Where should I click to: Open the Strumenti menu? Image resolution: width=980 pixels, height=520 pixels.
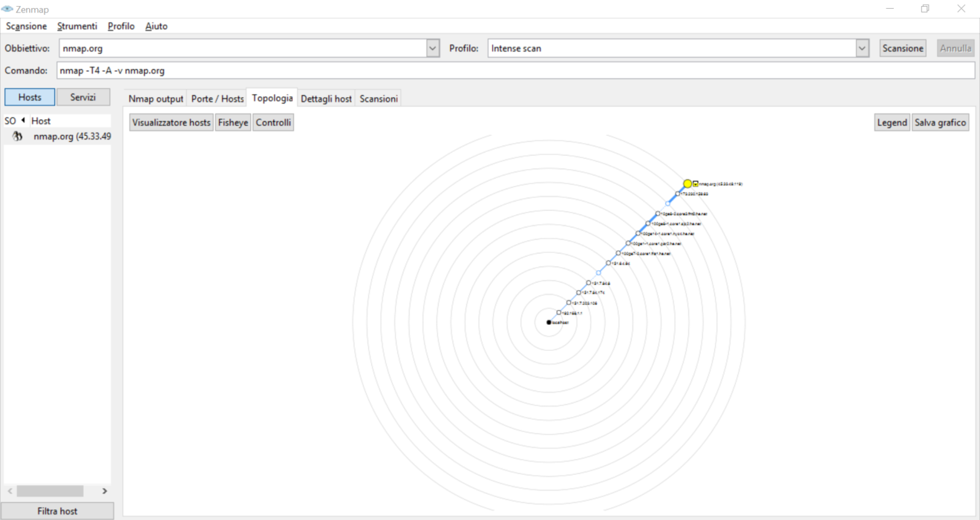[x=76, y=26]
